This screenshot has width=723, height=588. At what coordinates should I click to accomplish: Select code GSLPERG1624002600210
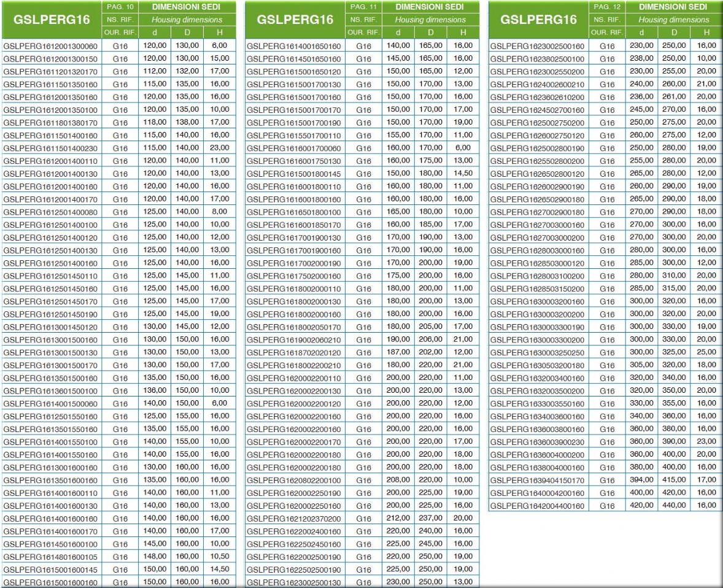[538, 85]
